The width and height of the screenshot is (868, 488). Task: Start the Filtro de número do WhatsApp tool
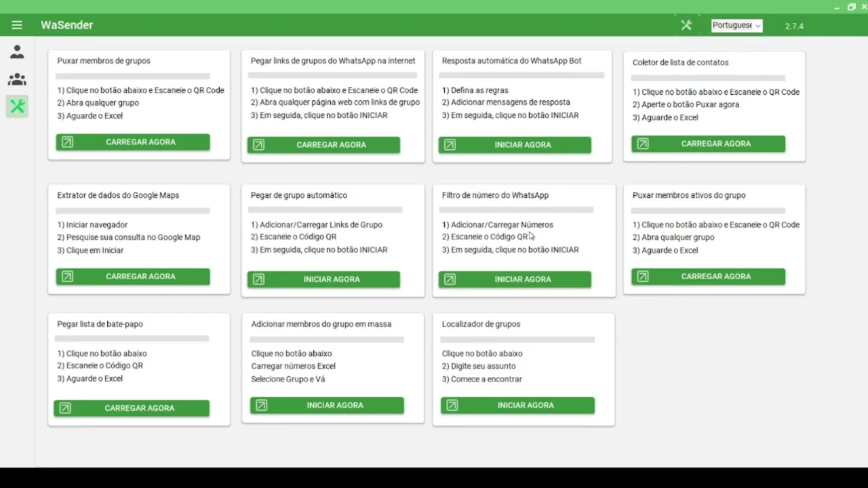[515, 279]
